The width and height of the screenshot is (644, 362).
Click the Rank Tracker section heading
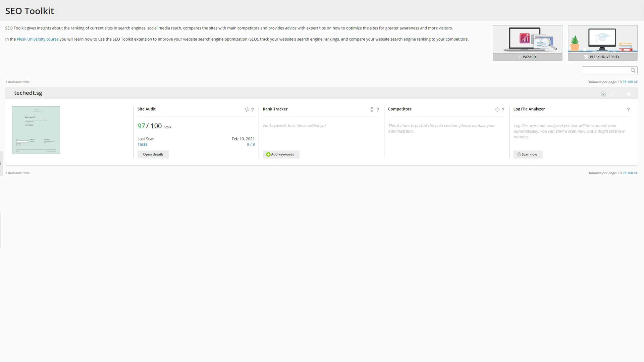[275, 109]
